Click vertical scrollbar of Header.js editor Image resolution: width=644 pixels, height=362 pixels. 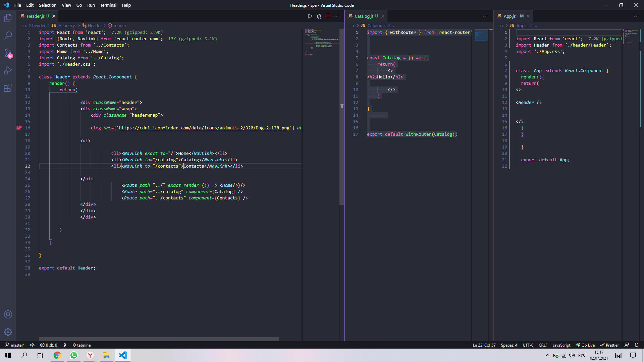point(342,117)
